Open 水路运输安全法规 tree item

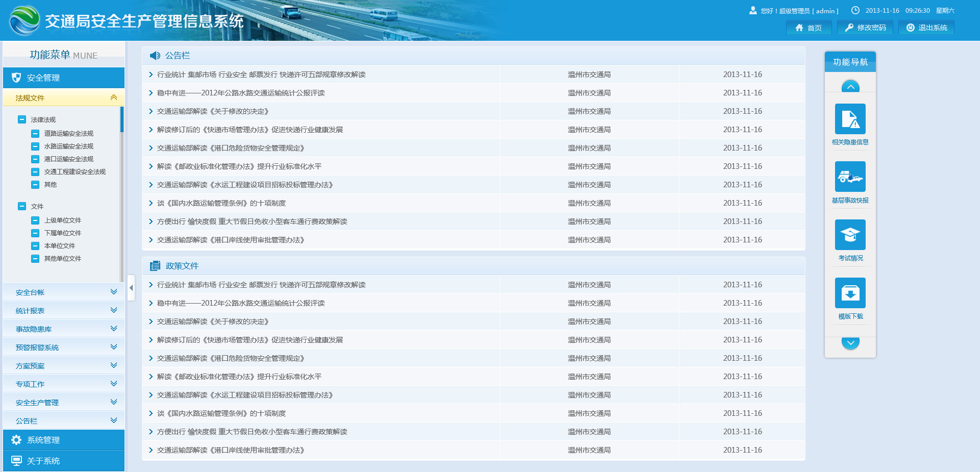click(69, 146)
